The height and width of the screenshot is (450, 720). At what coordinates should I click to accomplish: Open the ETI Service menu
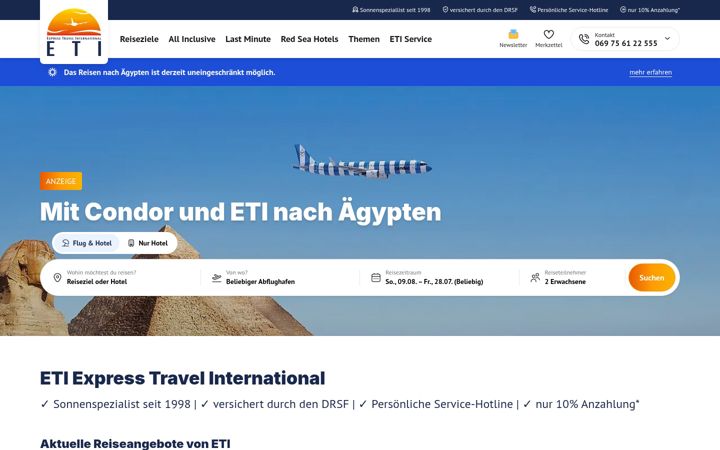coord(411,39)
